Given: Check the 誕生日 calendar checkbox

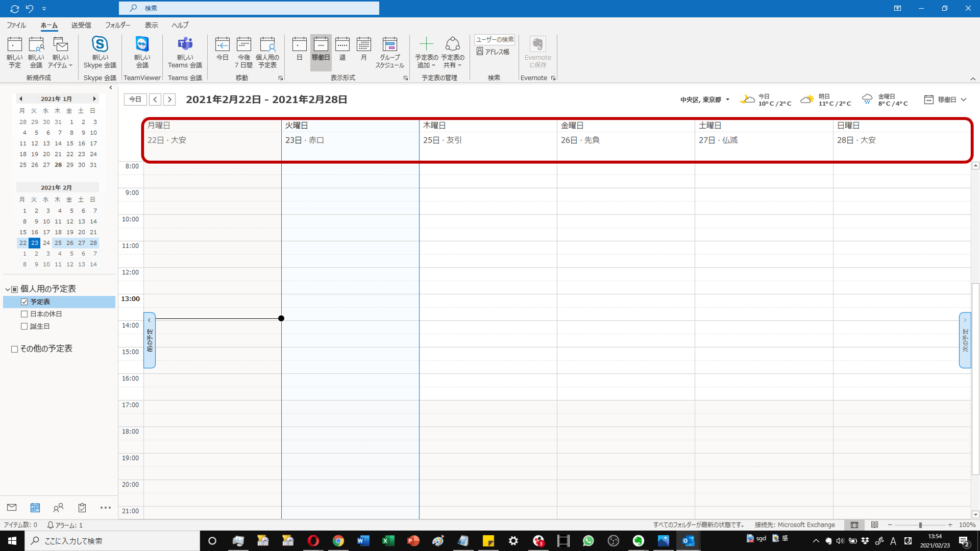Looking at the screenshot, I should 24,327.
